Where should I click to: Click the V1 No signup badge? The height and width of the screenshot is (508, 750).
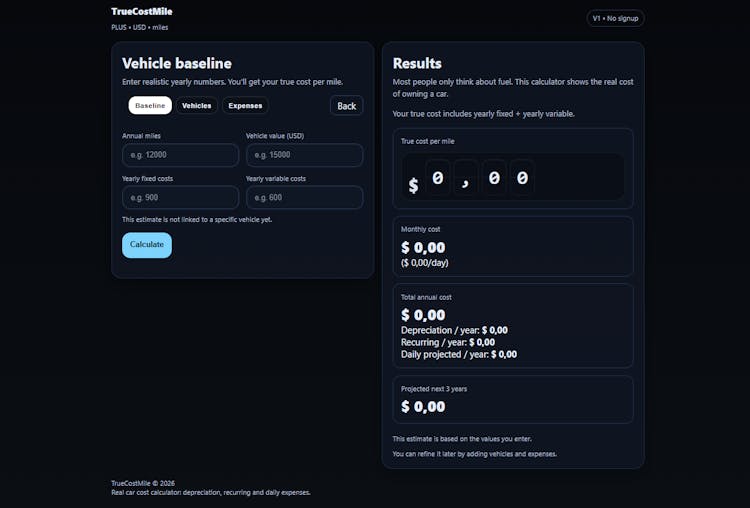[615, 18]
